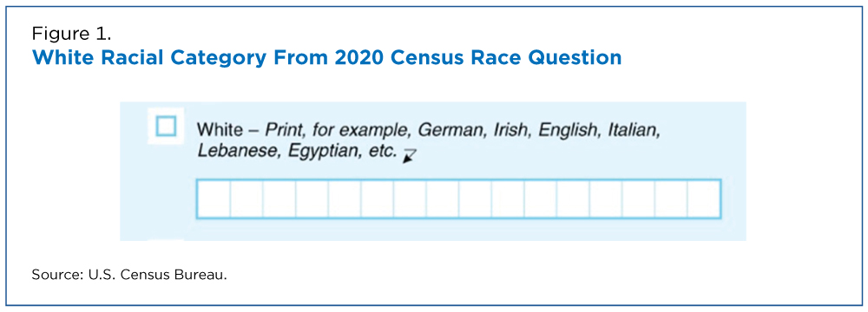Click the small arrow icon after 'etc.'
The image size is (868, 312).
tap(410, 157)
